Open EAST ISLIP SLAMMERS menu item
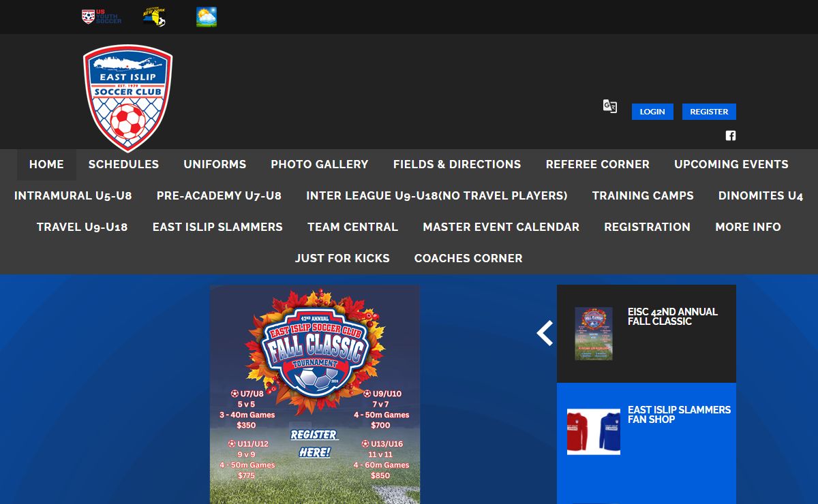This screenshot has width=818, height=504. [x=217, y=227]
